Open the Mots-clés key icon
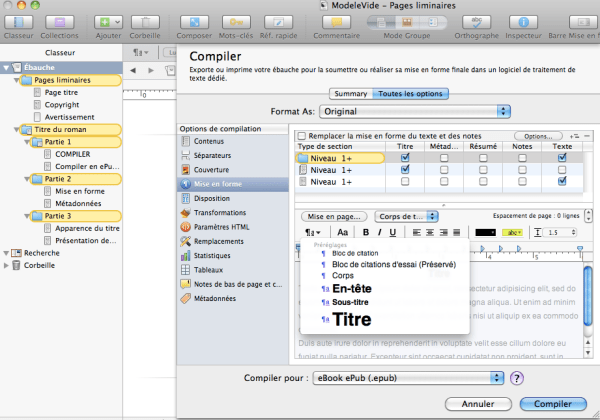The image size is (600, 420). [236, 22]
